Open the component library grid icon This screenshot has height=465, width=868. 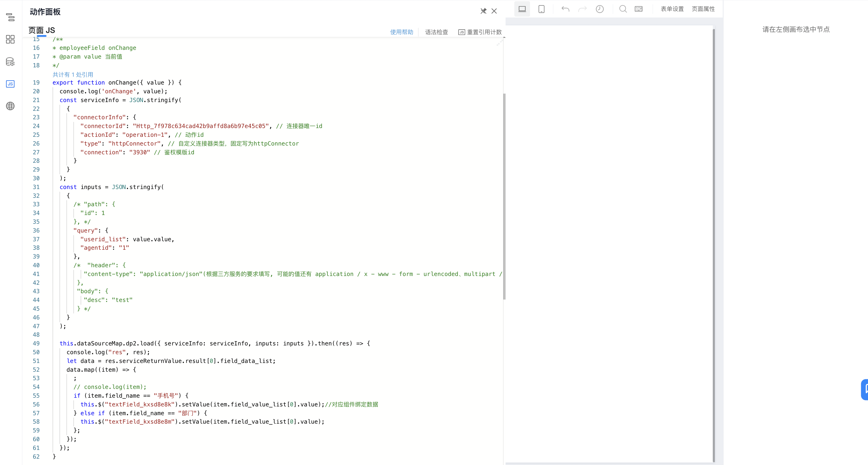click(x=11, y=40)
